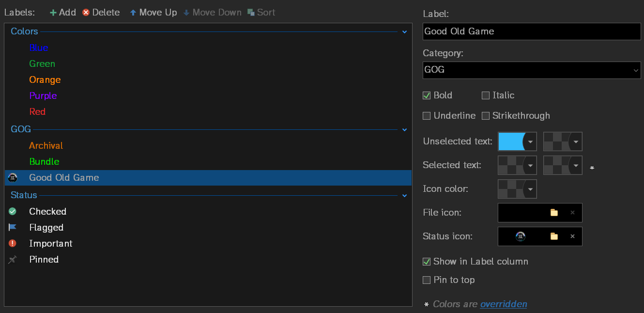The width and height of the screenshot is (644, 313).
Task: Toggle the Show in Label column checkbox
Action: (x=427, y=262)
